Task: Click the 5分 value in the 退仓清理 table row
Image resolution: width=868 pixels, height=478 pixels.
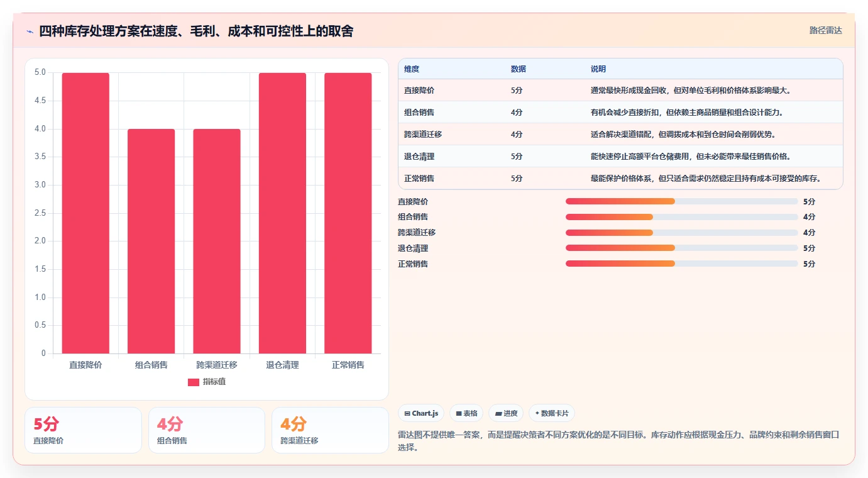Action: pos(517,157)
